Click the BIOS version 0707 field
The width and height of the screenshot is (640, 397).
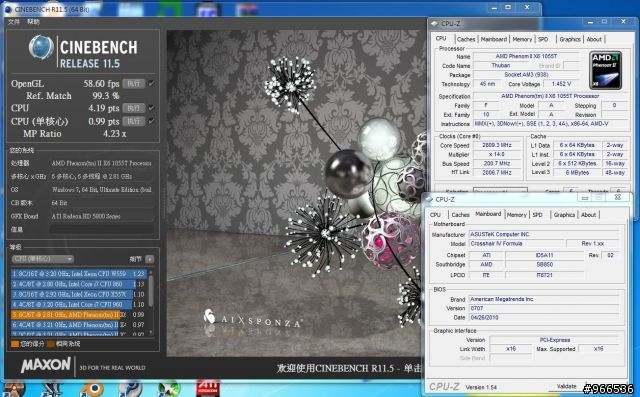544,308
